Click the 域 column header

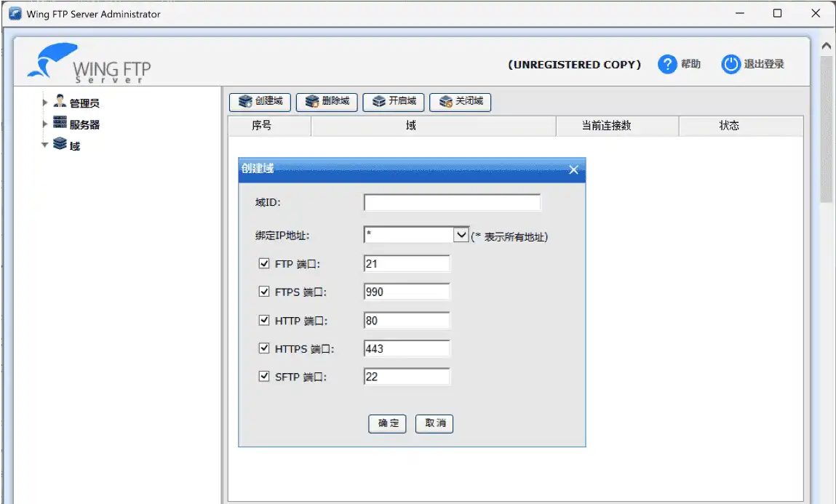coord(434,126)
